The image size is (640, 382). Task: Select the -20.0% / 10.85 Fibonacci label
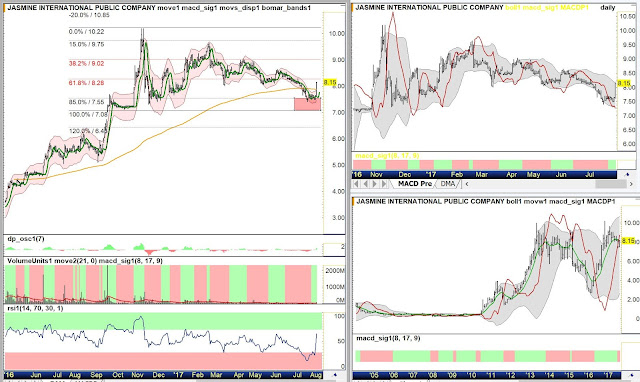[x=89, y=15]
